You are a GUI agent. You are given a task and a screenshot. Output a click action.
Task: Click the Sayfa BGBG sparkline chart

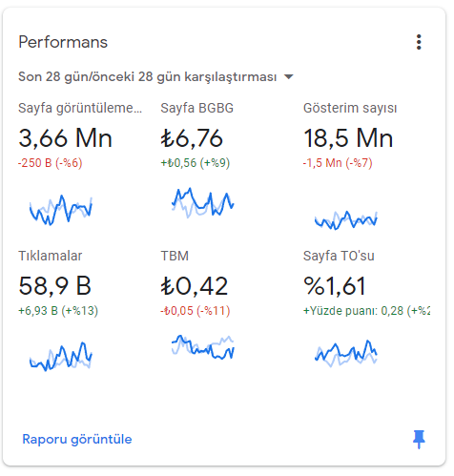(203, 202)
